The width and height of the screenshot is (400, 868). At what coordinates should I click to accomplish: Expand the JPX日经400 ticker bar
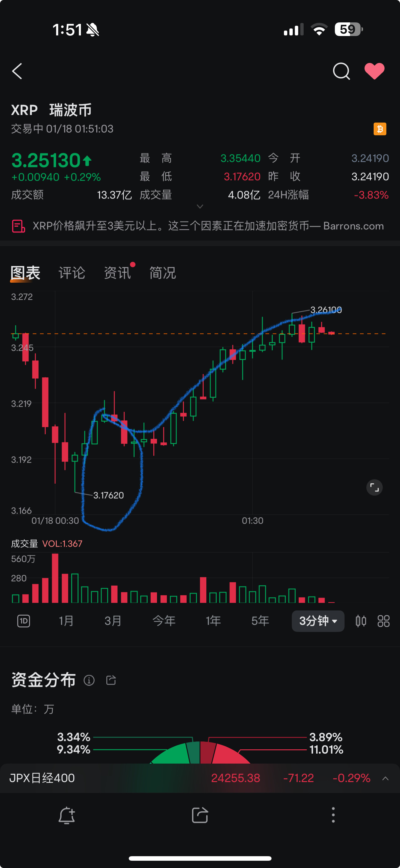tap(385, 778)
